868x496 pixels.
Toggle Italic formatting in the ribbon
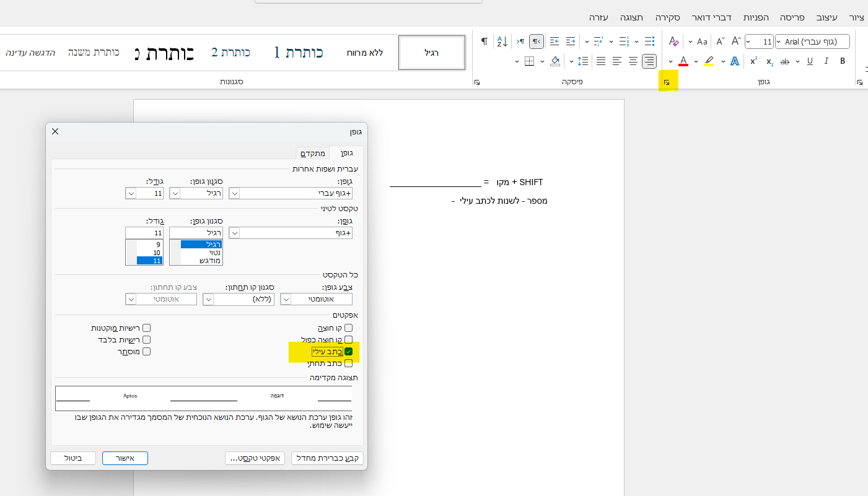[x=826, y=61]
